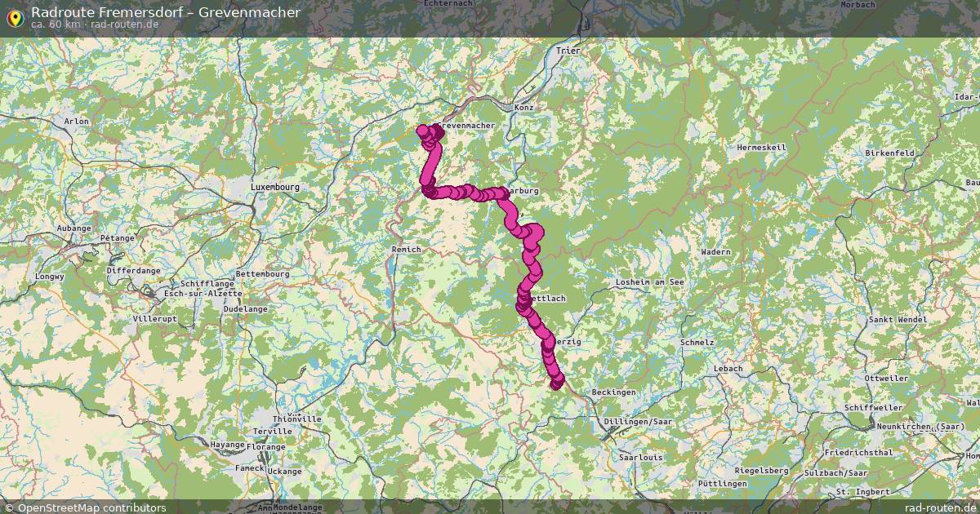980x514 pixels.
Task: Click the rad-routen.de watermark in the footer
Action: click(x=941, y=507)
